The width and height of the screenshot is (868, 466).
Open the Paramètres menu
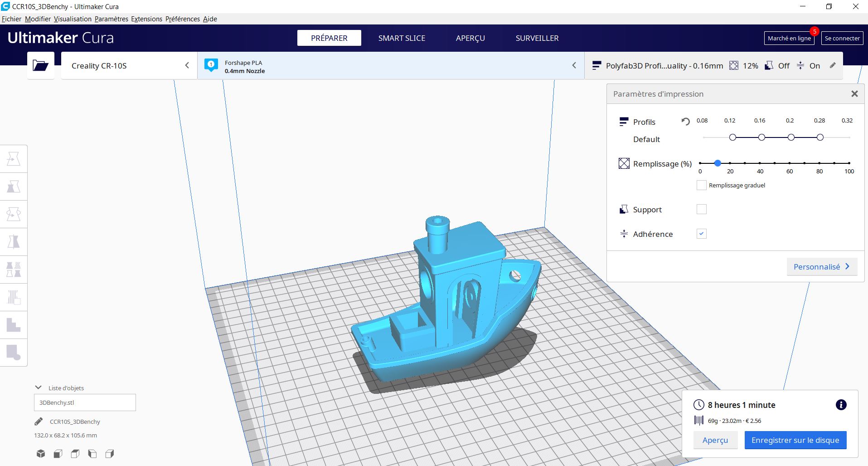point(112,19)
